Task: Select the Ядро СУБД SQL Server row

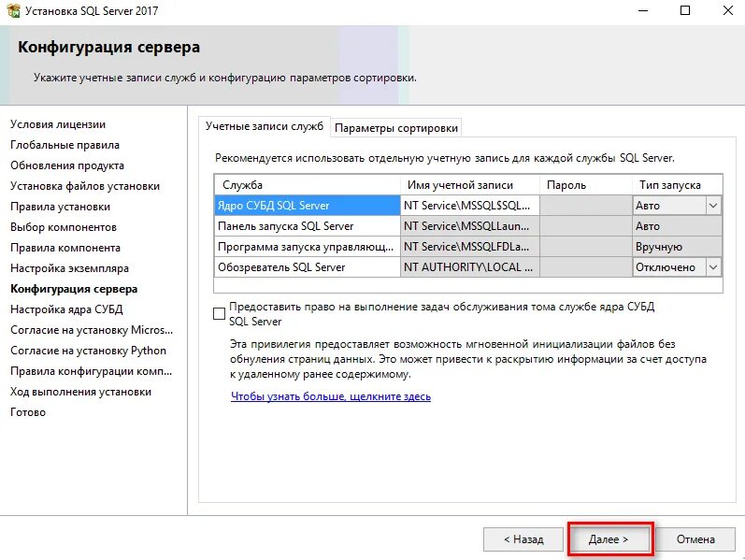Action: [x=307, y=206]
